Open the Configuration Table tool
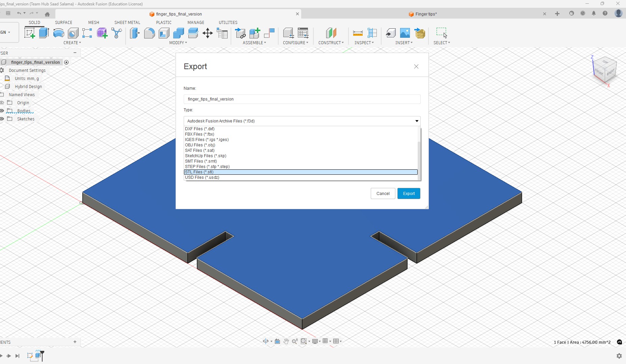Image resolution: width=626 pixels, height=364 pixels. pos(303,33)
